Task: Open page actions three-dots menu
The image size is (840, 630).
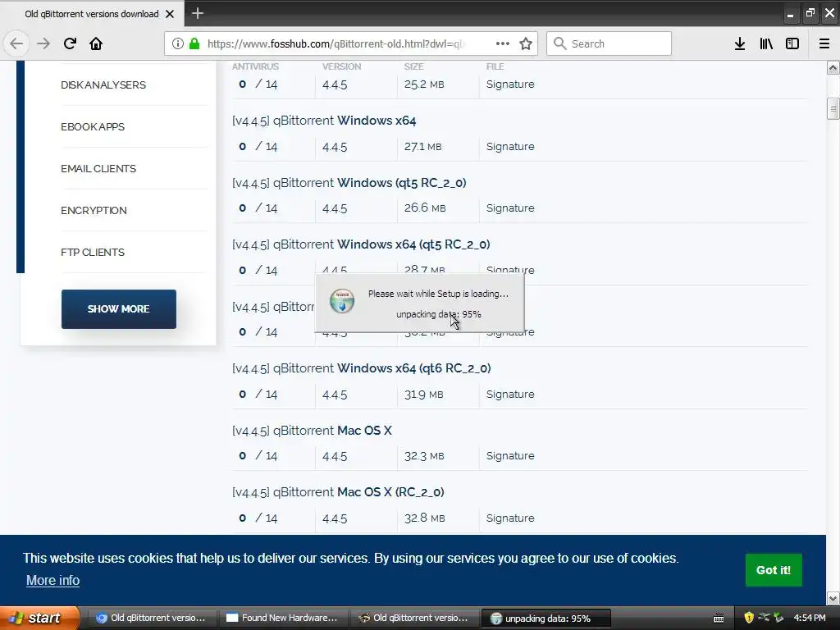Action: (503, 43)
